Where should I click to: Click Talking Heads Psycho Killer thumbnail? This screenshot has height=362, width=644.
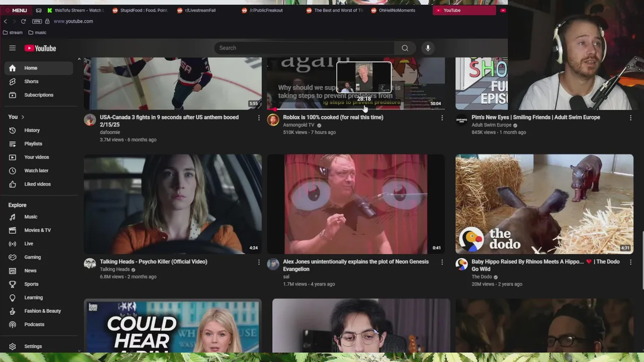coord(173,204)
